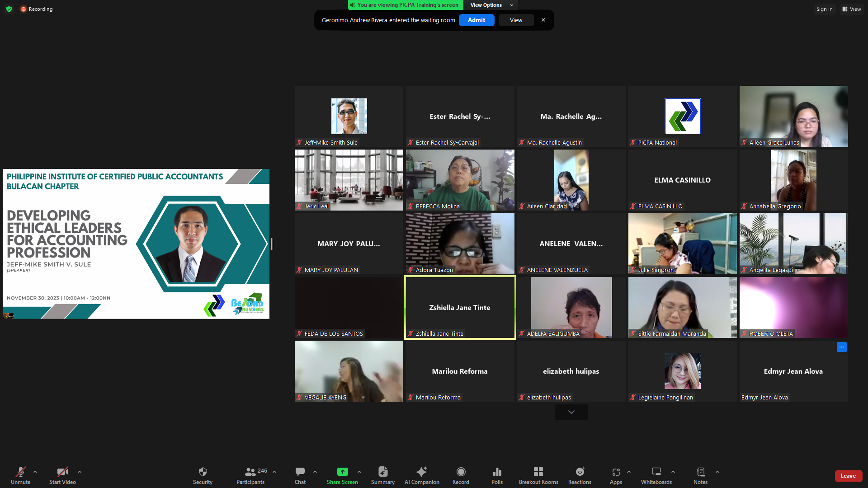868x488 pixels.
Task: Select Zshiella Jane Tinte highlighted tile
Action: click(460, 308)
